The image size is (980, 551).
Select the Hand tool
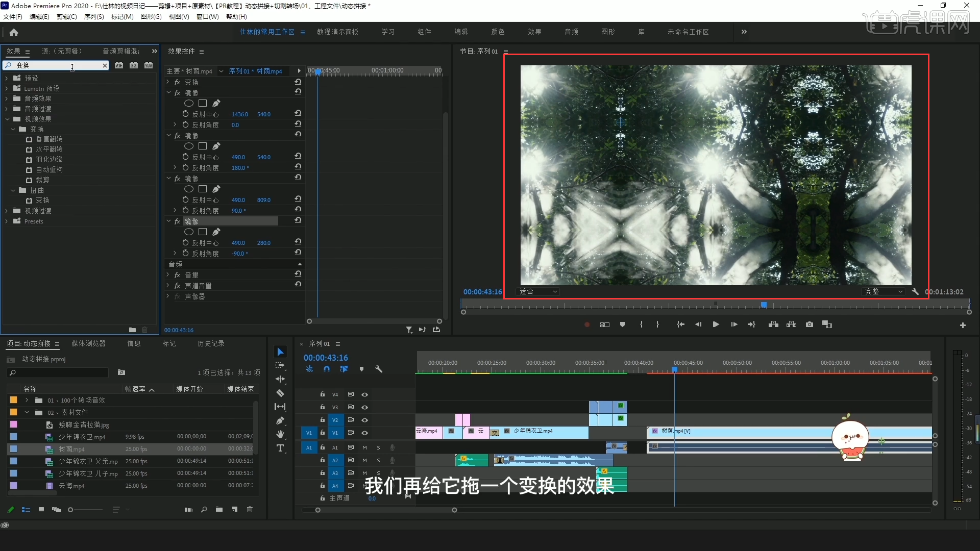click(280, 435)
